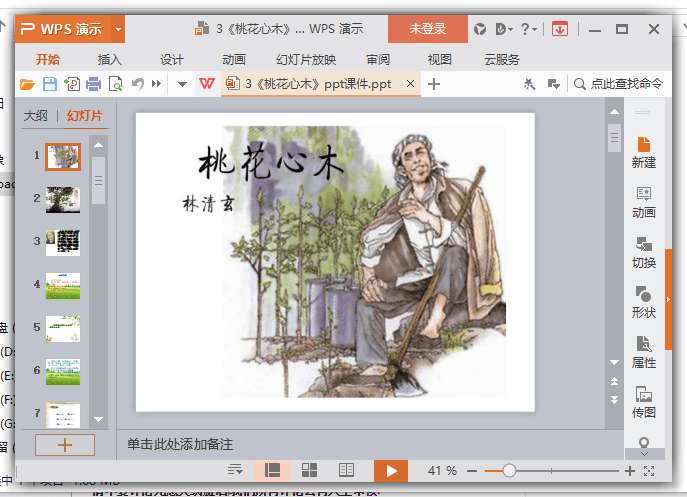Viewport: 687px width, 497px height.
Task: Switch to the 幻灯片 pane tab
Action: pos(85,116)
